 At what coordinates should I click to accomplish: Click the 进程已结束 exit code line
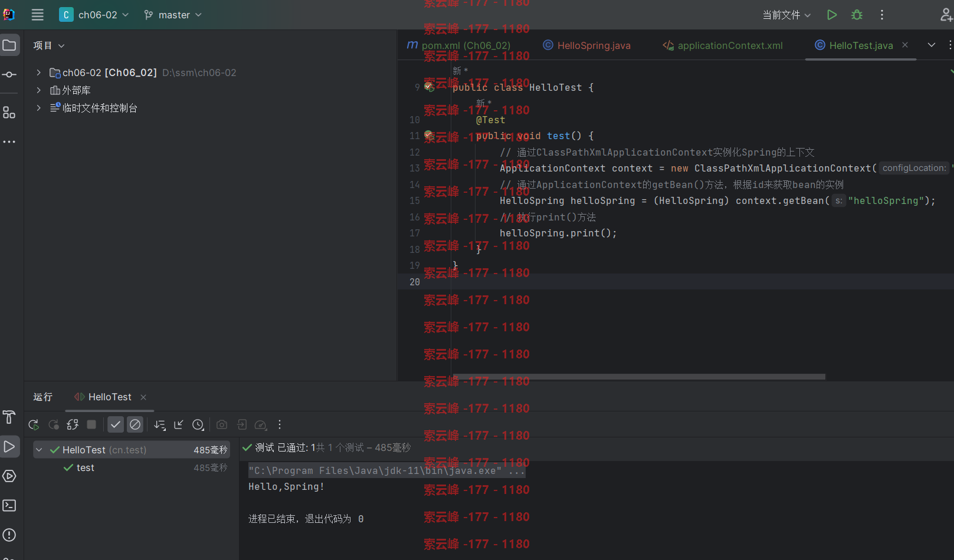click(306, 519)
